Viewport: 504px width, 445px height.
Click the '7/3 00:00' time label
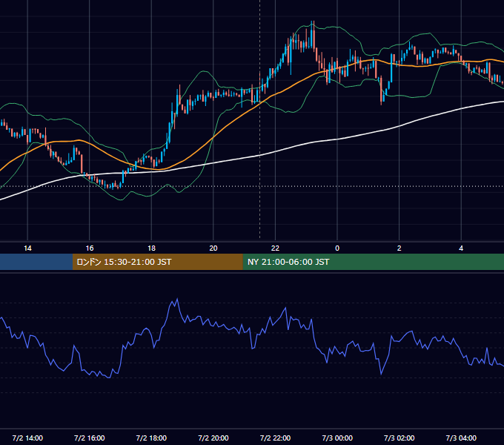[337, 438]
